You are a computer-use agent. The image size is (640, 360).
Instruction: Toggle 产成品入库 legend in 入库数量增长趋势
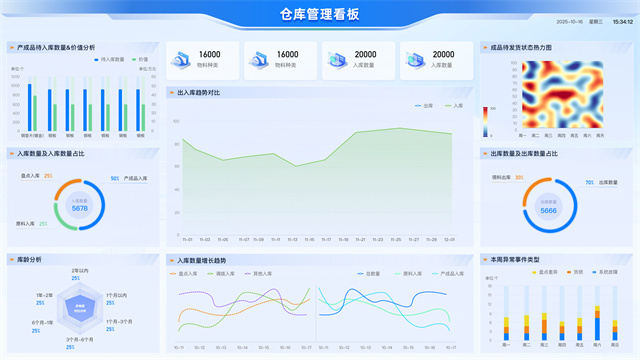click(448, 273)
